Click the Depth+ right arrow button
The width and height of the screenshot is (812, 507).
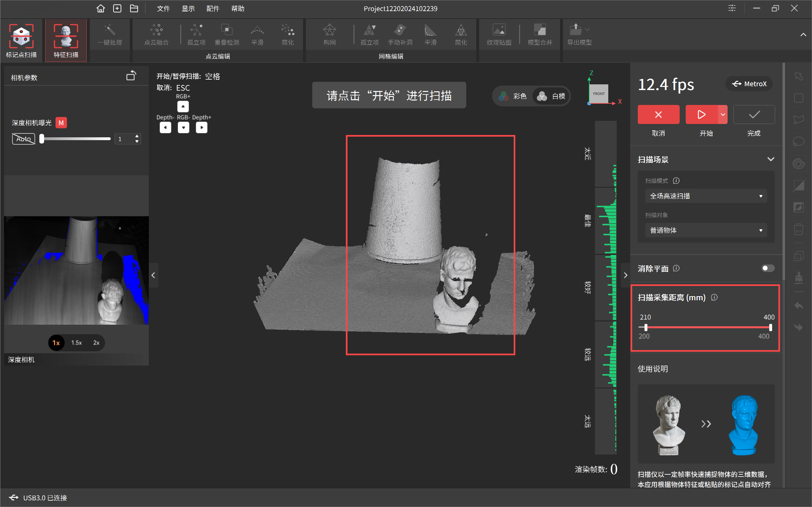(x=201, y=127)
